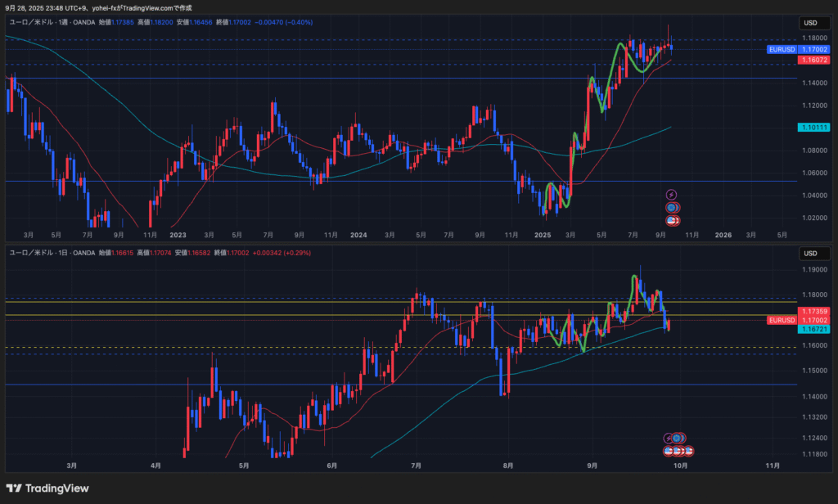Select the solid blue horizontal line on daily chart
This screenshot has width=838, height=504.
246,385
